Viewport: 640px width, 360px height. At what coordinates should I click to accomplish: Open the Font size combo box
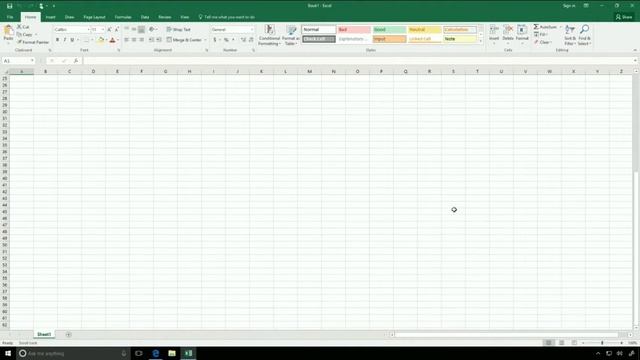pos(98,29)
